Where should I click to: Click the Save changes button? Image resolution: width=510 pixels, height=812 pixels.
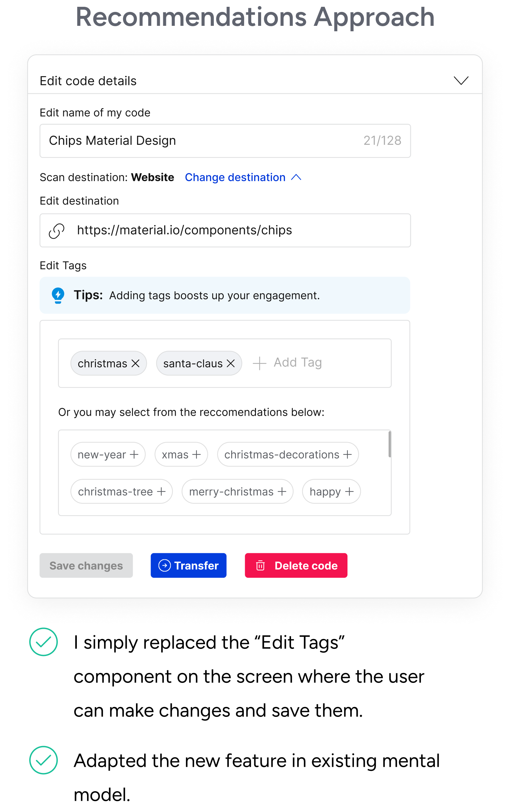coord(86,566)
